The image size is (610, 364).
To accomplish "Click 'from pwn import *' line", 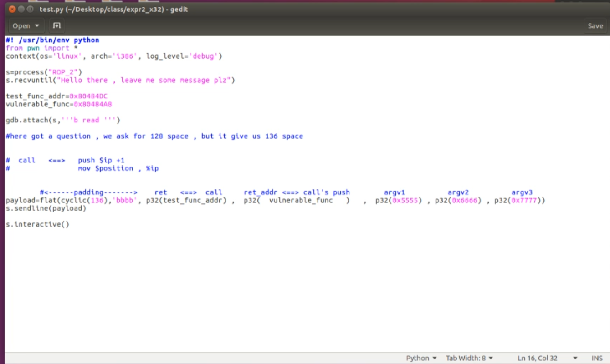I will (41, 48).
